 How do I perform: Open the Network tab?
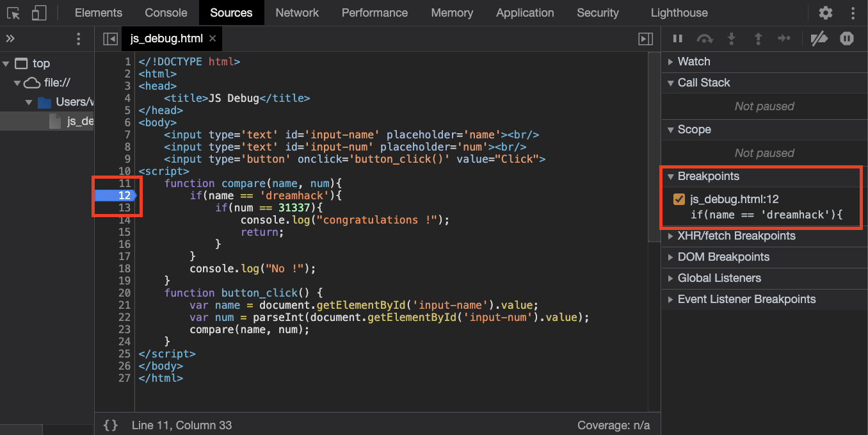point(297,13)
